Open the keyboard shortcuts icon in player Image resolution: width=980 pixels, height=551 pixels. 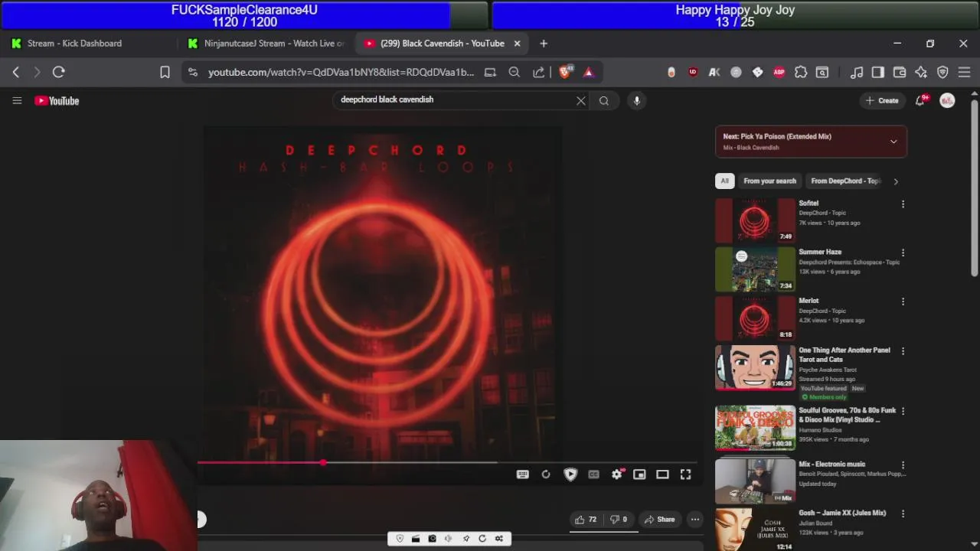522,474
